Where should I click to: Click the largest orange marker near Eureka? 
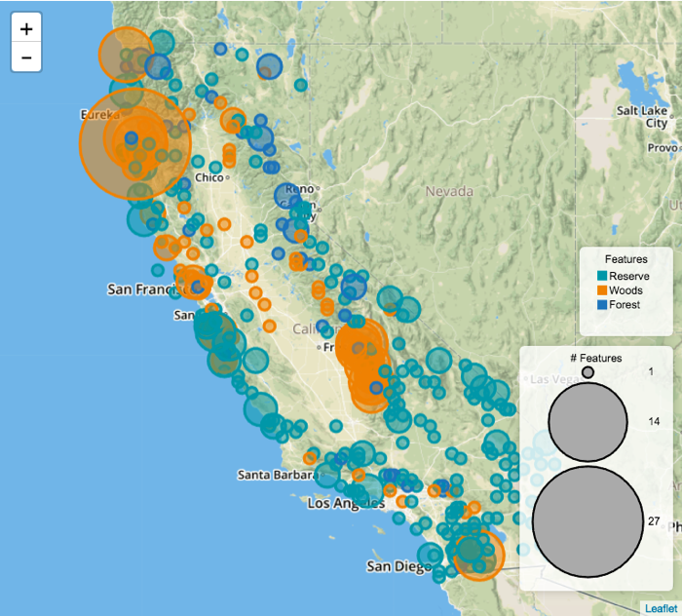click(134, 143)
